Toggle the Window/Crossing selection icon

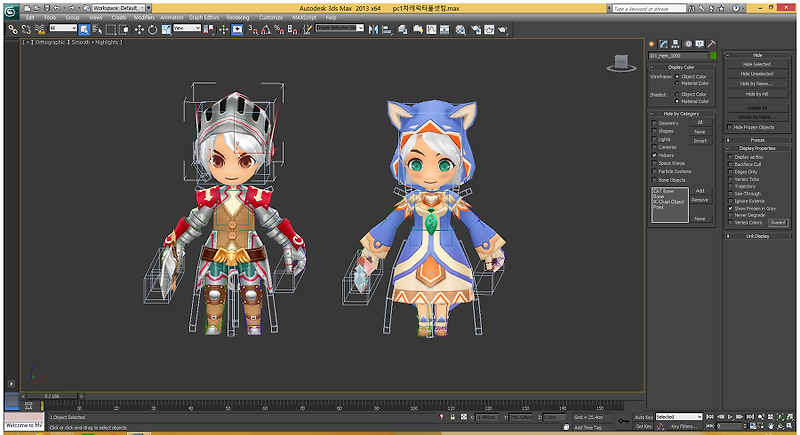pos(124,30)
